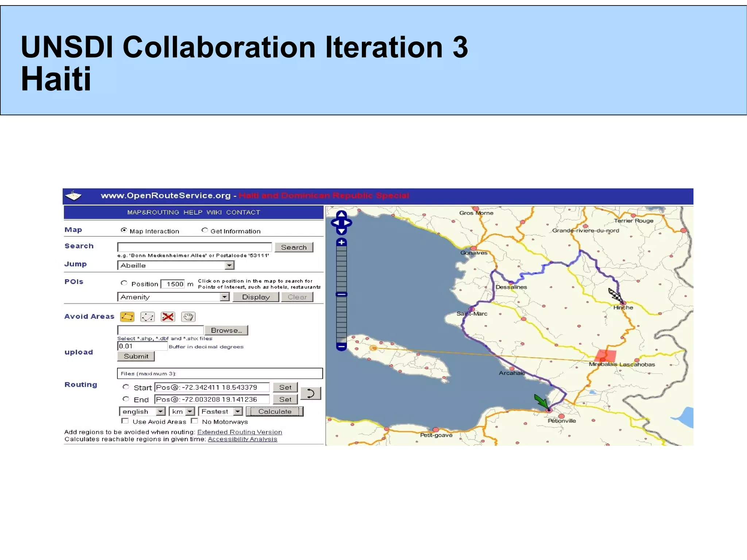Select the edit avoid-area shape tool

tap(148, 317)
